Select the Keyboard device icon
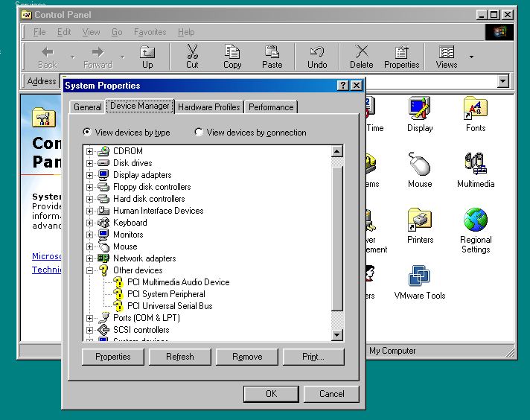The width and height of the screenshot is (530, 420). click(x=103, y=223)
